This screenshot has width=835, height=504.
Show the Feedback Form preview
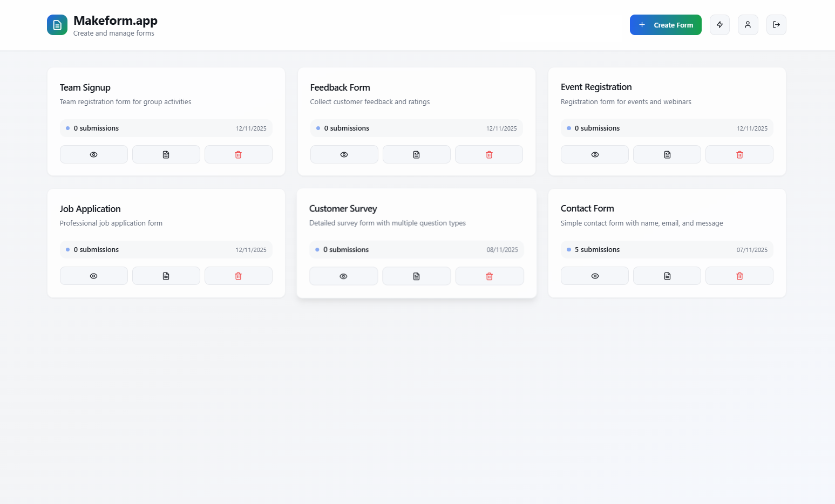tap(344, 154)
